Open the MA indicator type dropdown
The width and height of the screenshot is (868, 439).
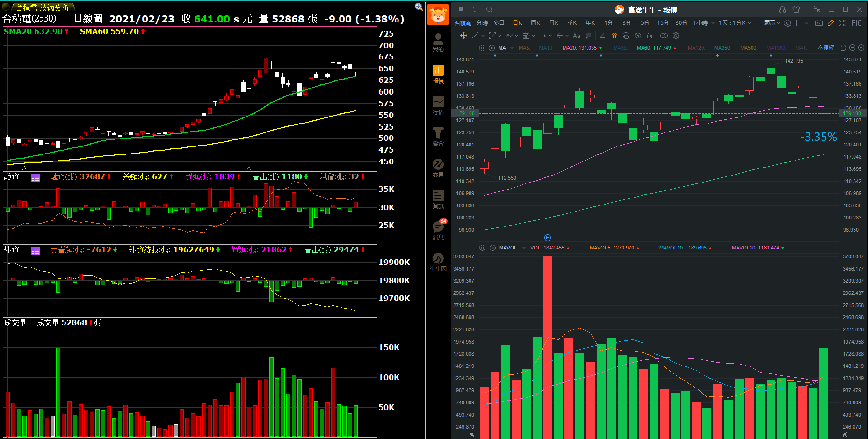(x=512, y=48)
